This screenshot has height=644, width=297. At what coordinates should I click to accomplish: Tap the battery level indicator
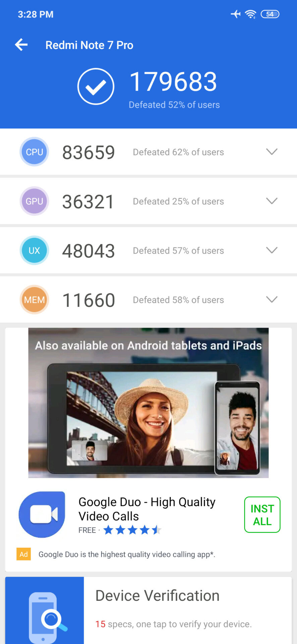click(x=270, y=14)
